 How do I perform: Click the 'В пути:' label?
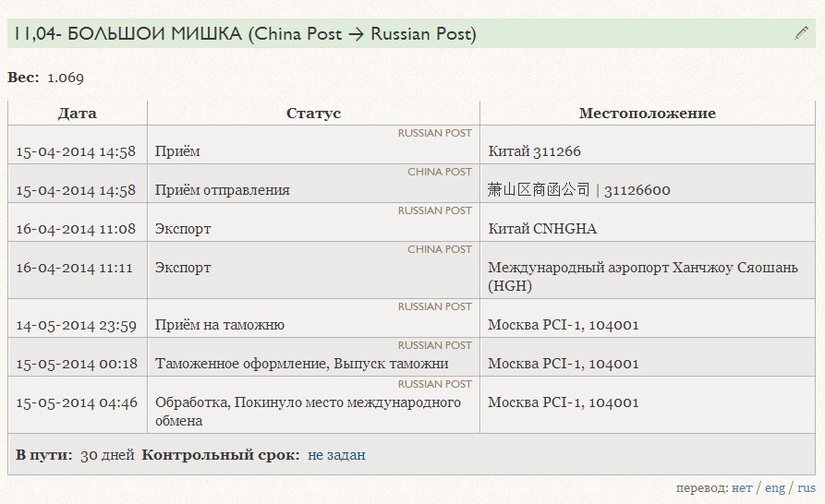[44, 455]
